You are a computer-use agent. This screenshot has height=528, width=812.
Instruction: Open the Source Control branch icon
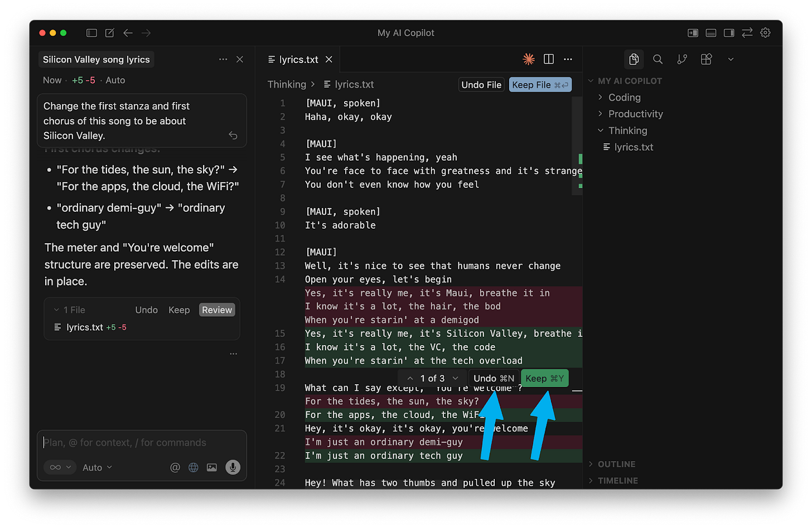[x=682, y=59]
